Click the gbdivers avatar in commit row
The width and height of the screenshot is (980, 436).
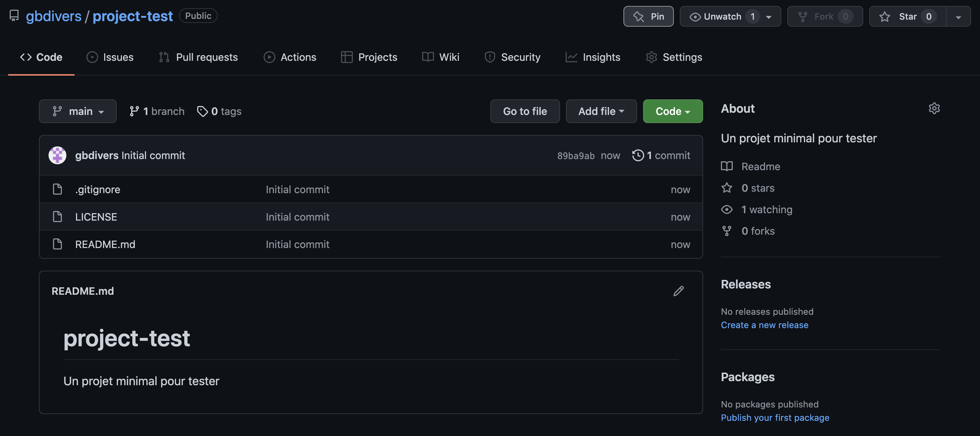click(x=57, y=155)
